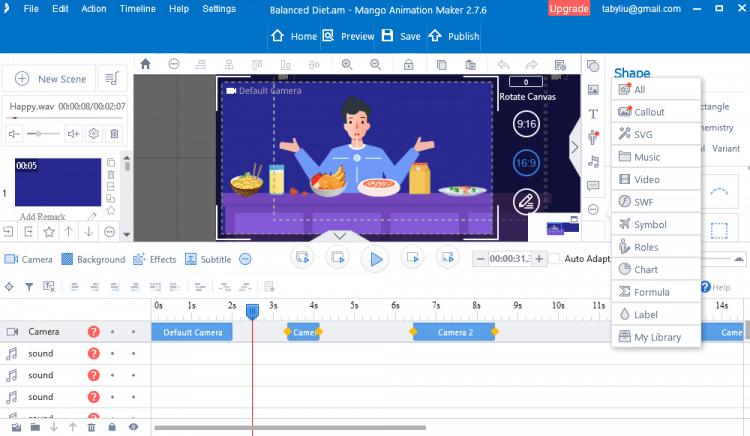Open the Music note panel icon
The image size is (750, 436).
pyautogui.click(x=593, y=161)
